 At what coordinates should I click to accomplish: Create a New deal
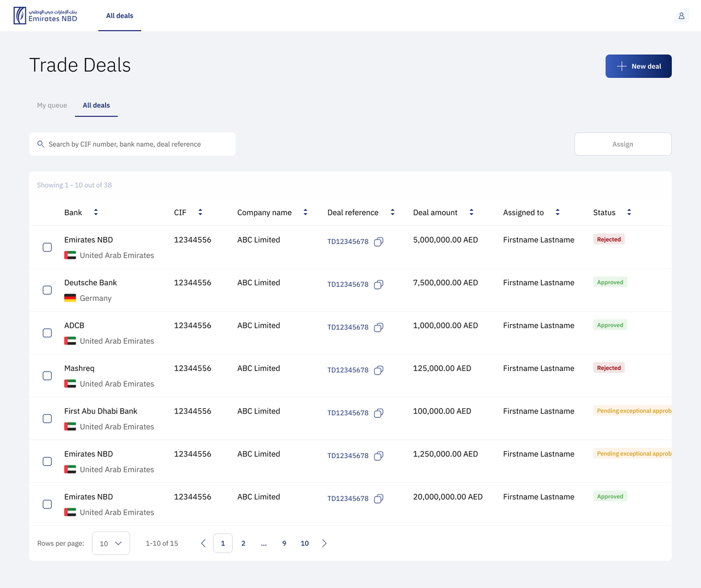tap(638, 66)
